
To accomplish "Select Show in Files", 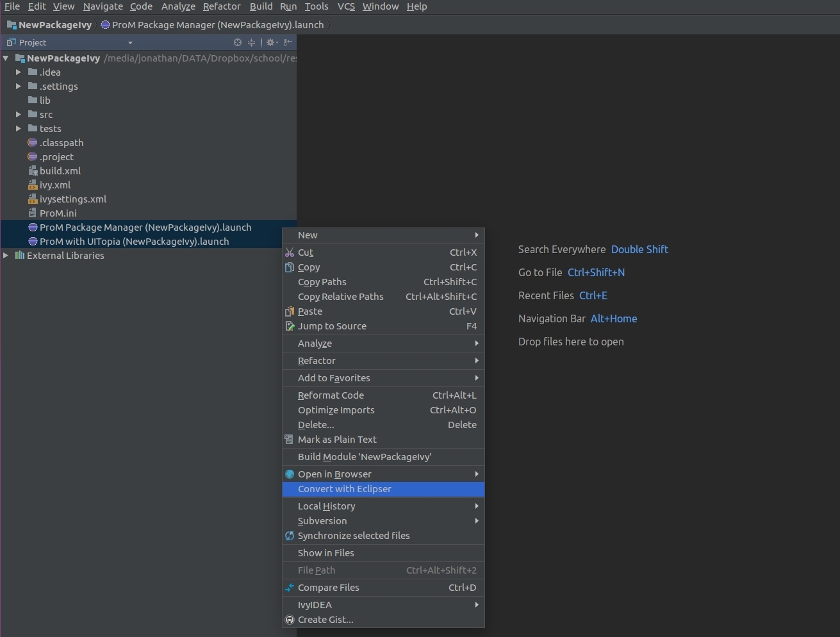I will pyautogui.click(x=383, y=553).
